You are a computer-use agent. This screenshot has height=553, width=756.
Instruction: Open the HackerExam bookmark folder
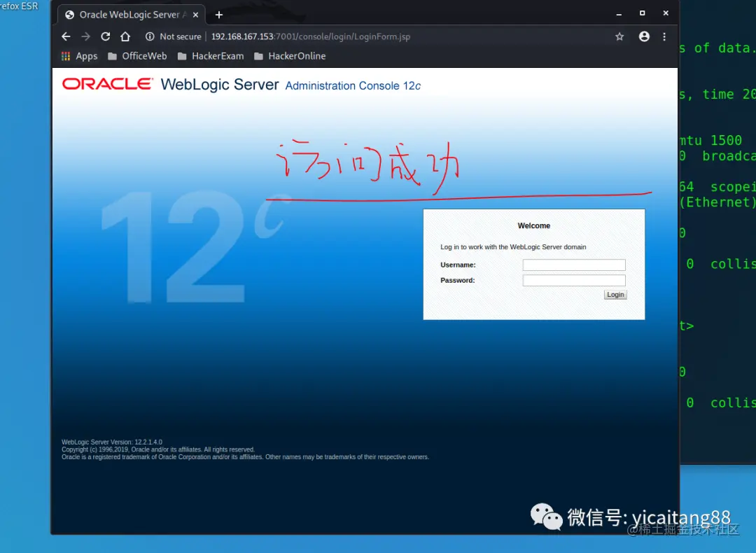click(211, 57)
